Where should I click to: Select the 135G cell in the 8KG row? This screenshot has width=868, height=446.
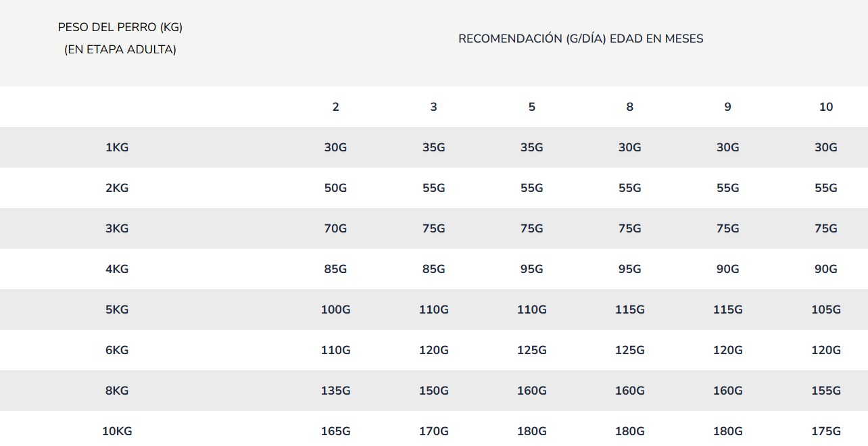coord(335,391)
